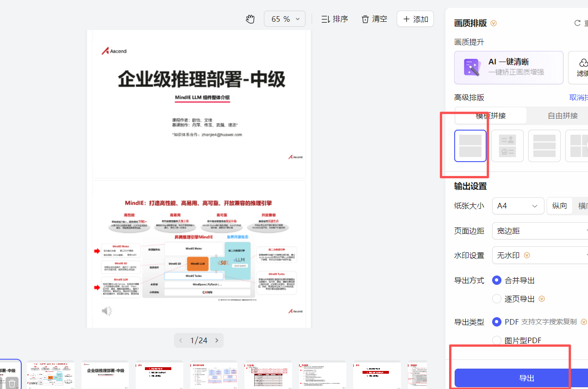This screenshot has height=389, width=588.
Task: Switch to the 自由拼接 tab
Action: pos(563,115)
